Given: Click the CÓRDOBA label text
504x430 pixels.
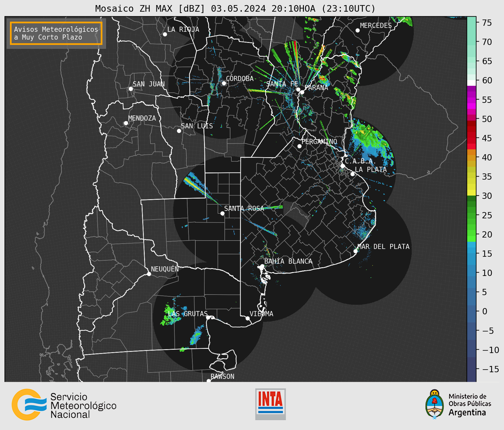Looking at the screenshot, I should coord(240,79).
